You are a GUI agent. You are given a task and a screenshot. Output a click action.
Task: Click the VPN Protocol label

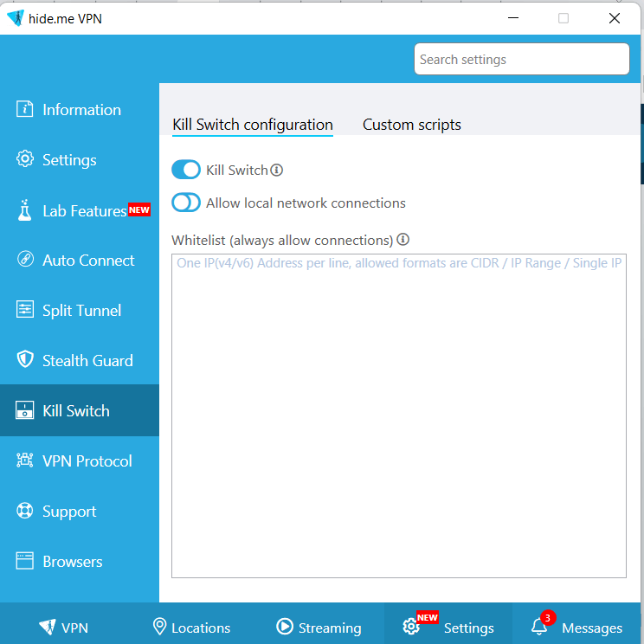(87, 461)
